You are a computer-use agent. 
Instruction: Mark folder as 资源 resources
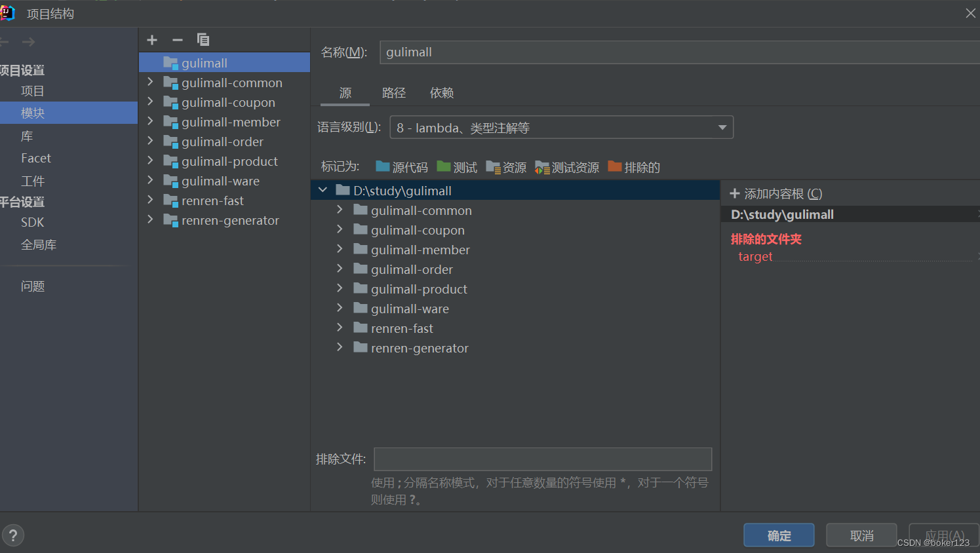click(505, 166)
